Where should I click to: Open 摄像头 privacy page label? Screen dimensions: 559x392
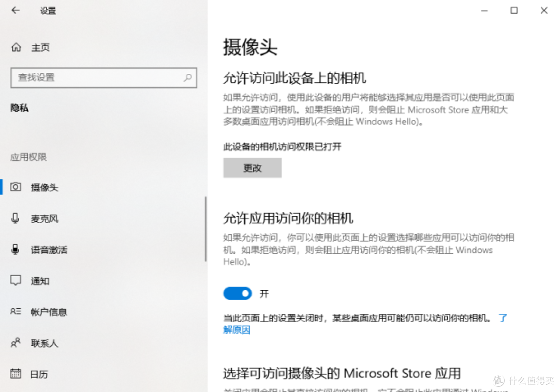pos(45,187)
